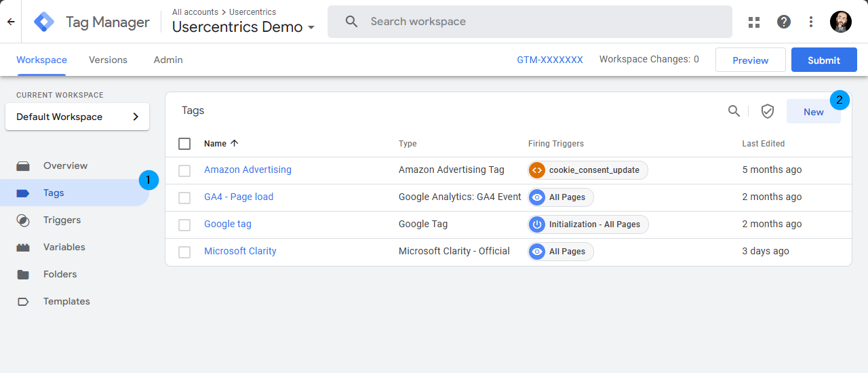Click the Overview sidebar icon
The image size is (868, 373).
tap(23, 165)
